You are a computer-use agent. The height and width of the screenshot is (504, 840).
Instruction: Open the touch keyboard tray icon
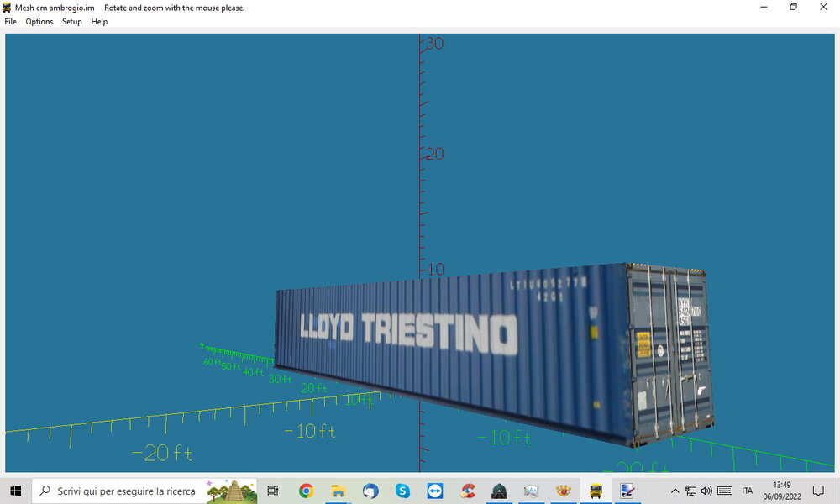(725, 491)
